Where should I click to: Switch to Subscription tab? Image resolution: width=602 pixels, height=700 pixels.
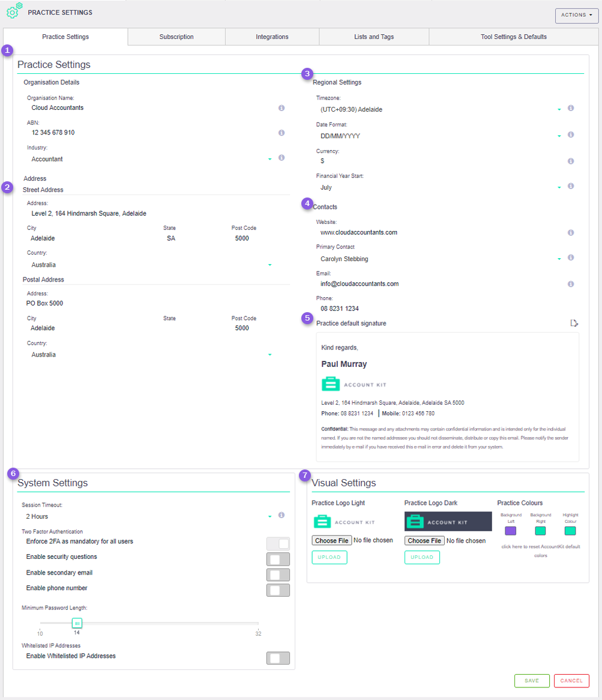[176, 37]
